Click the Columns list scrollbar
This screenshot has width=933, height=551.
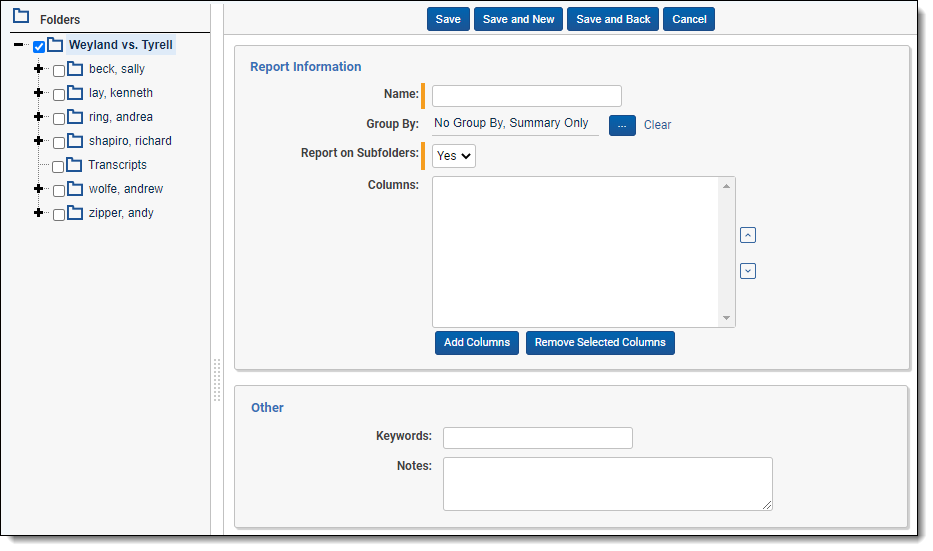727,252
